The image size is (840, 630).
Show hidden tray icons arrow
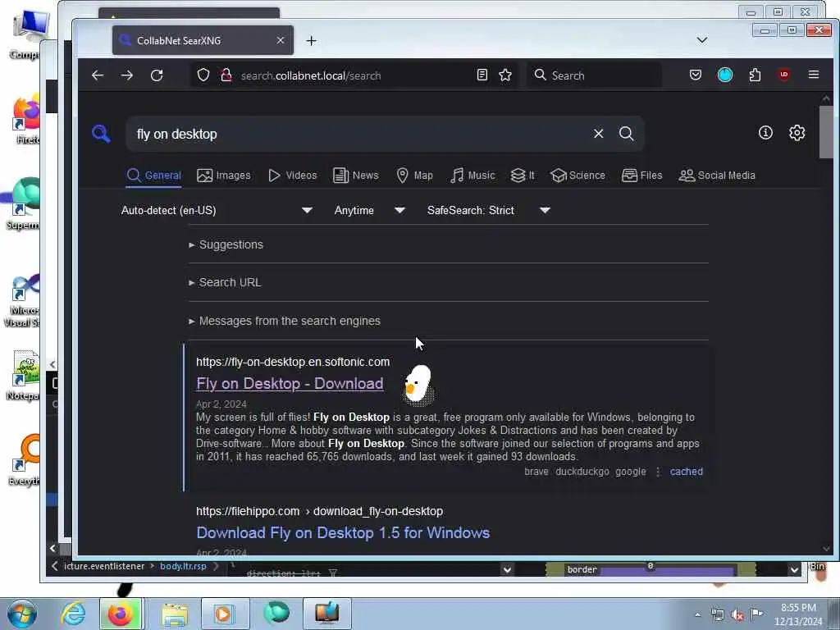(697, 615)
